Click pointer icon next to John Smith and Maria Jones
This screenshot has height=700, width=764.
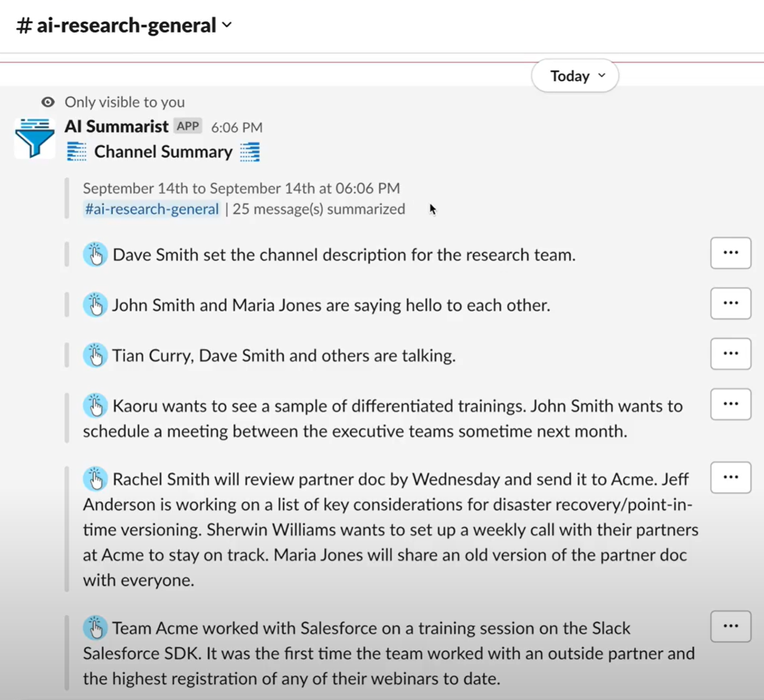pos(95,305)
